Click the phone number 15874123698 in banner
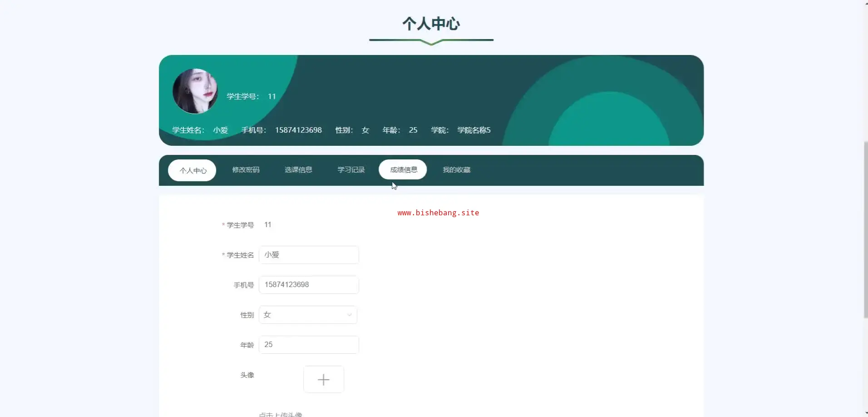The width and height of the screenshot is (868, 417). (298, 130)
